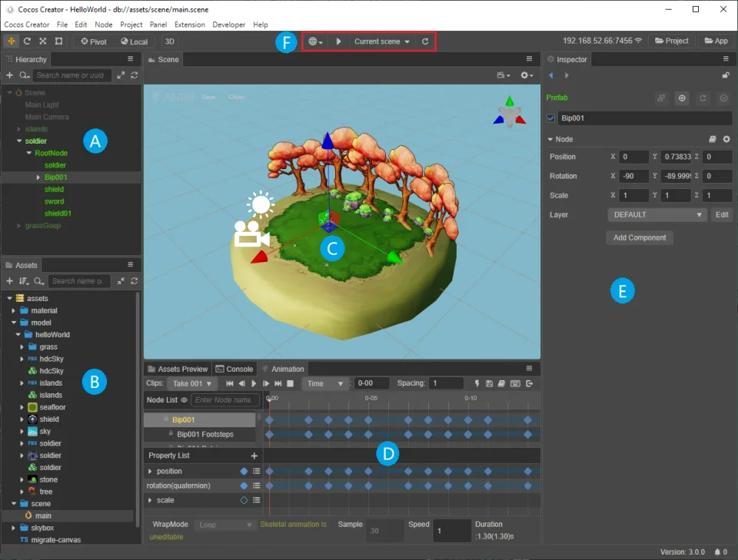This screenshot has width=738, height=560.
Task: Start scene preview with the Play button
Action: 339,42
